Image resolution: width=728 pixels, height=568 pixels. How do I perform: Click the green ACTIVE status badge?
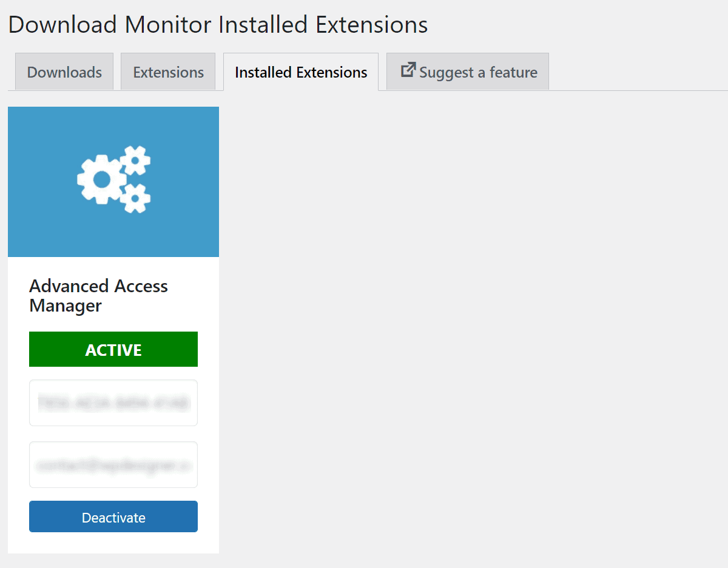coord(113,349)
